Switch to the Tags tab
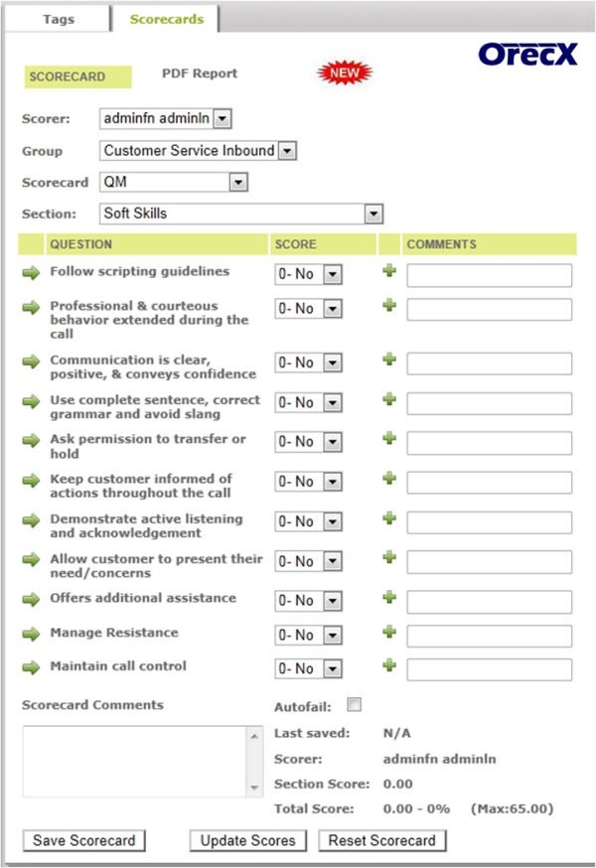This screenshot has height=868, width=596. (59, 19)
